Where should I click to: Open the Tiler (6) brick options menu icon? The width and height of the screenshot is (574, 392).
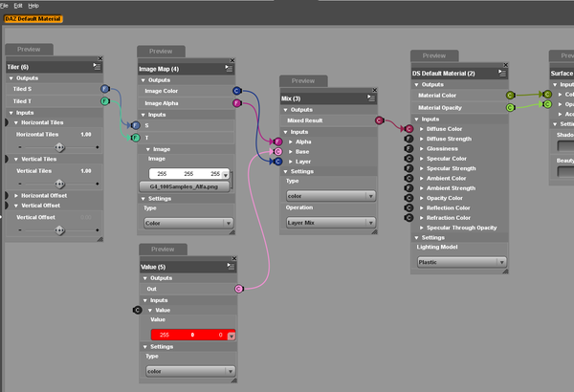[97, 66]
